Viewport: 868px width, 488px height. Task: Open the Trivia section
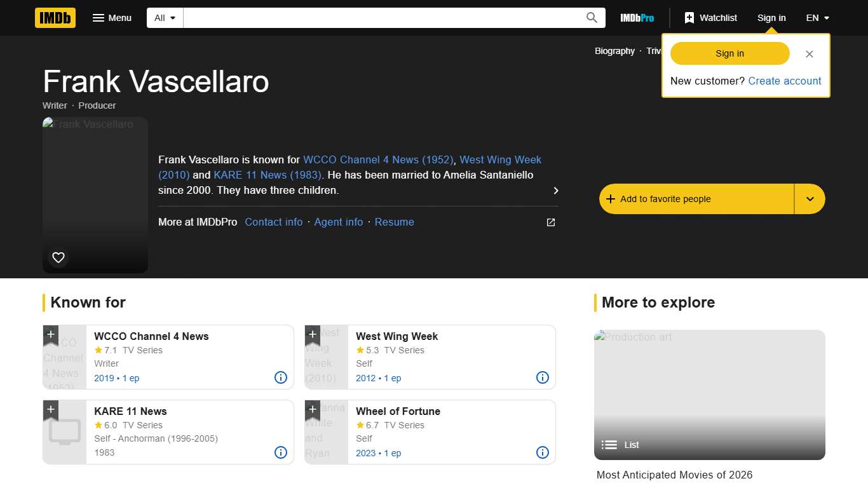click(655, 51)
